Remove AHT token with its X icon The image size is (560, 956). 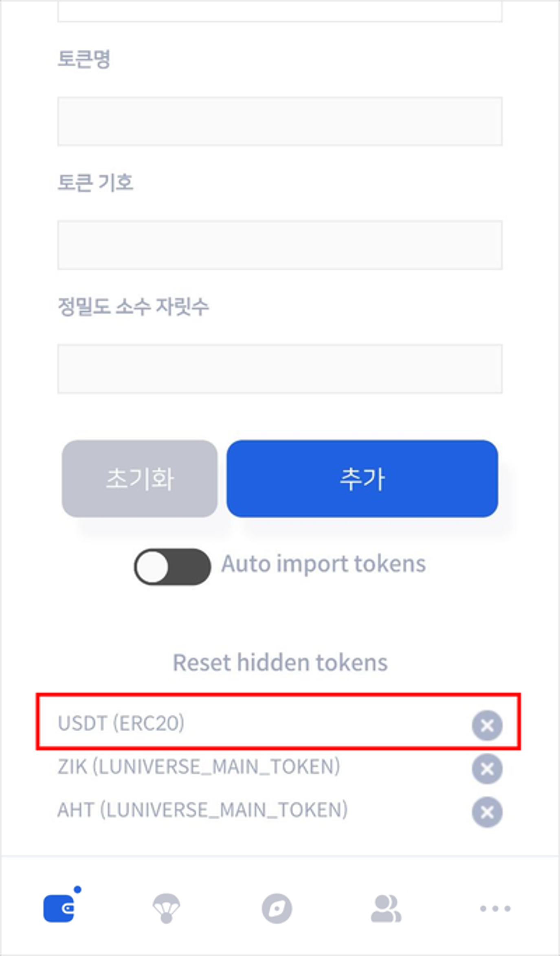[x=487, y=812]
